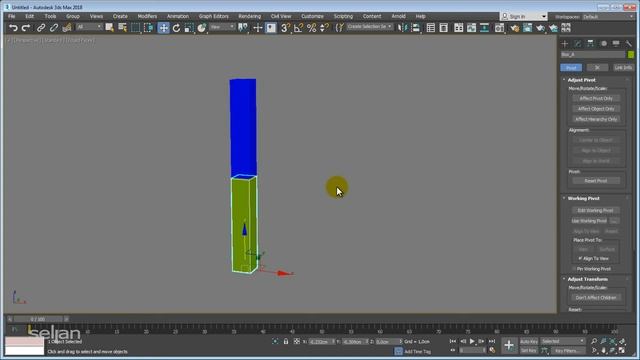Click the time slider handle
Screen dimensions: 640x360
pyautogui.click(x=38, y=319)
